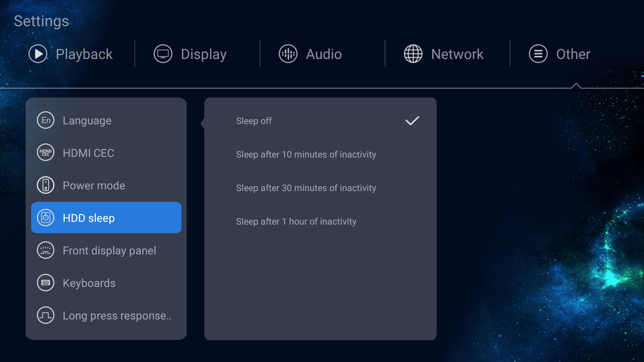644x362 pixels.
Task: Click the Long press response pulse icon
Action: coord(46,315)
